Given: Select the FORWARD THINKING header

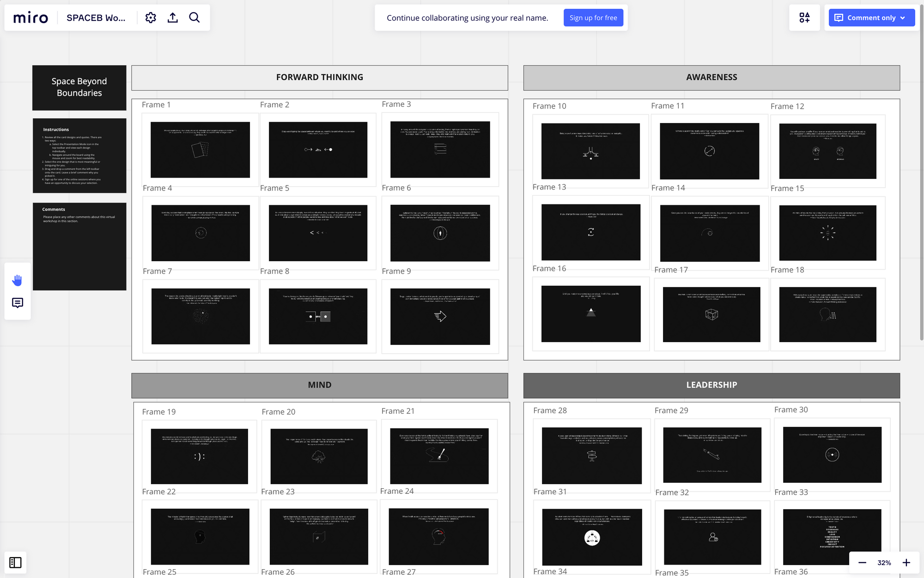Looking at the screenshot, I should [x=319, y=77].
